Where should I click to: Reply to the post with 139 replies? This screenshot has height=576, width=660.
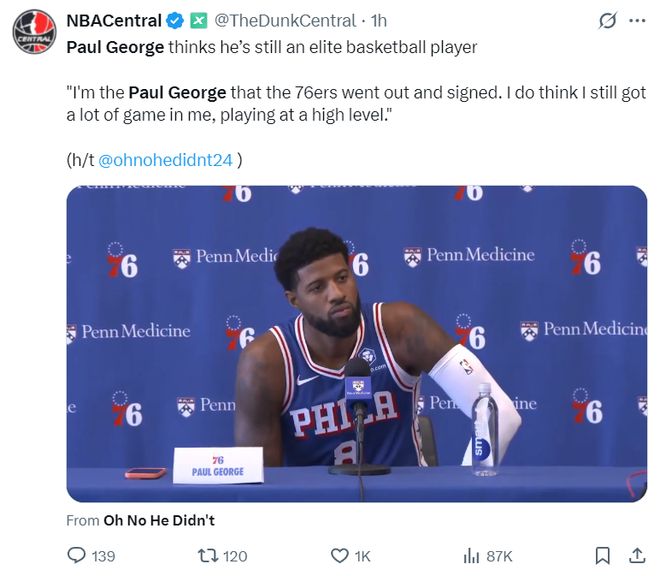click(77, 555)
